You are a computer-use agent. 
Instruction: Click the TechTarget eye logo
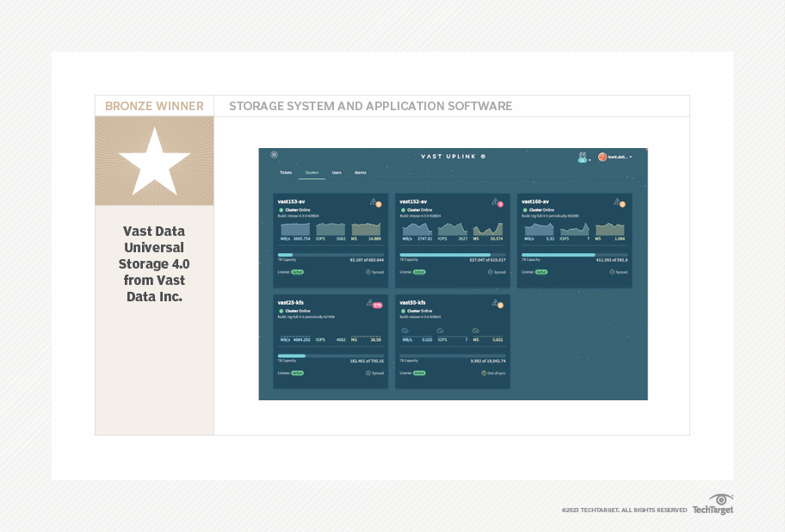[721, 500]
